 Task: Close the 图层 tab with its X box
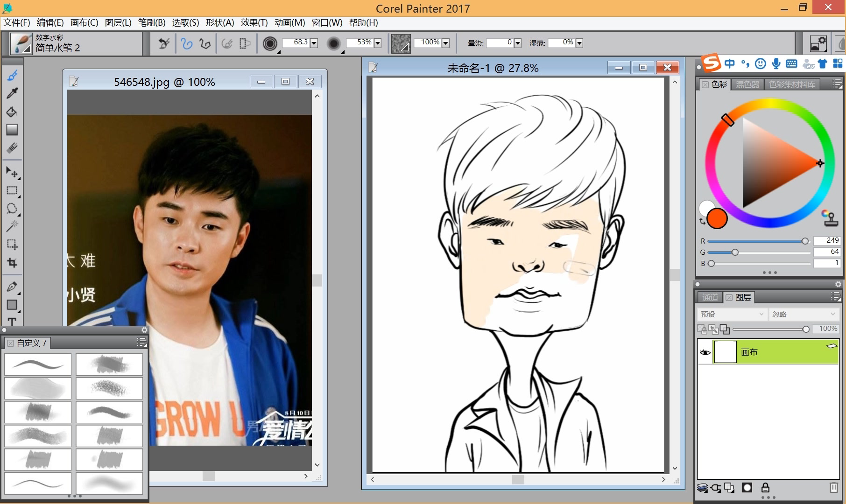pyautogui.click(x=729, y=298)
